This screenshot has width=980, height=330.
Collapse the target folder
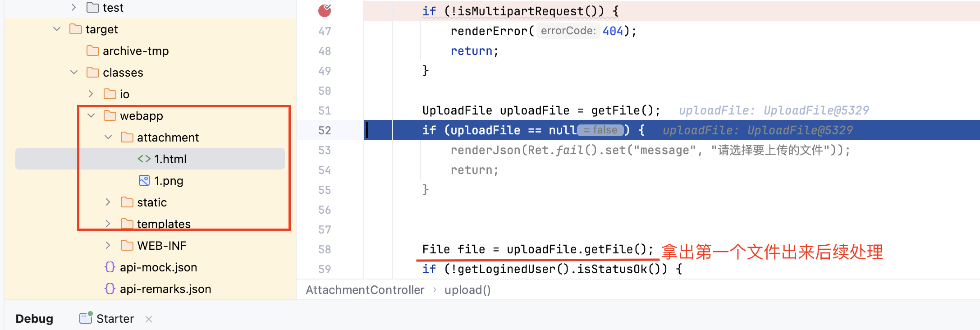point(57,29)
